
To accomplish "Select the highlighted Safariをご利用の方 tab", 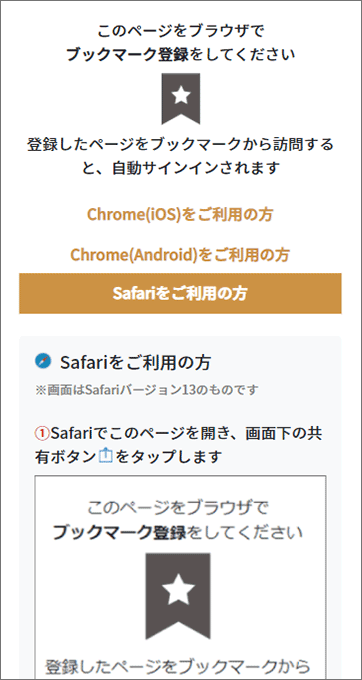I will click(x=180, y=293).
